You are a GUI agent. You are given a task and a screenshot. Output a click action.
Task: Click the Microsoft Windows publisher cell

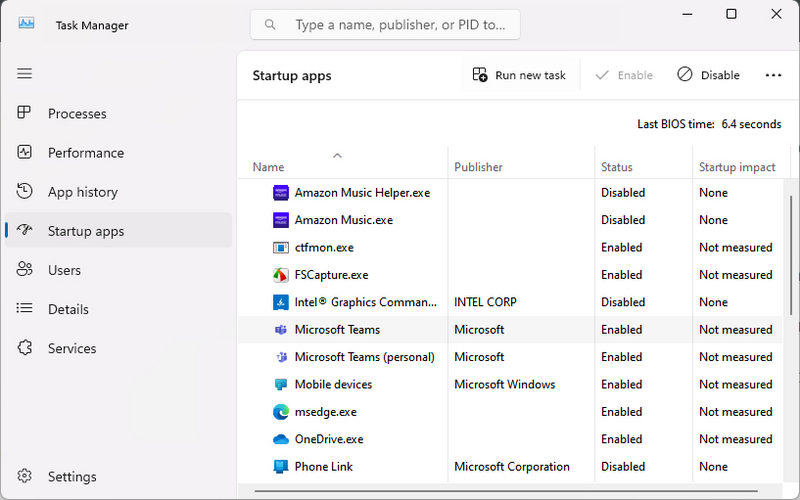click(505, 384)
